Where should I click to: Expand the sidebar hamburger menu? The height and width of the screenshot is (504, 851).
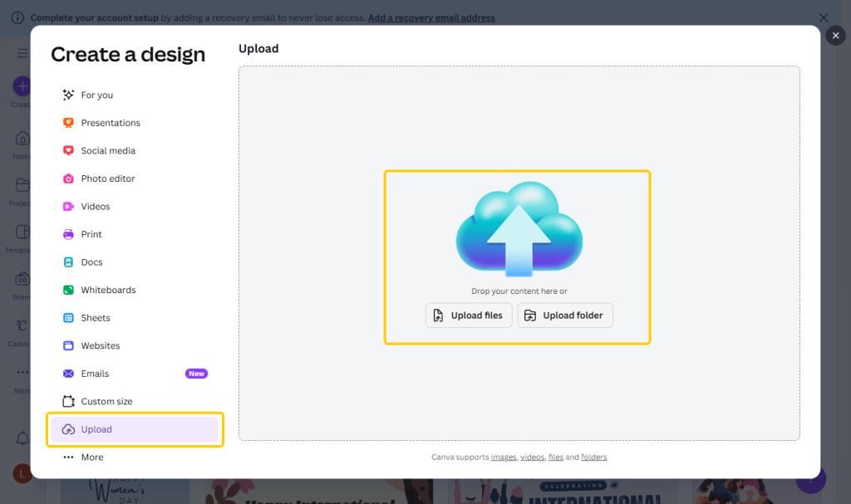coord(22,52)
